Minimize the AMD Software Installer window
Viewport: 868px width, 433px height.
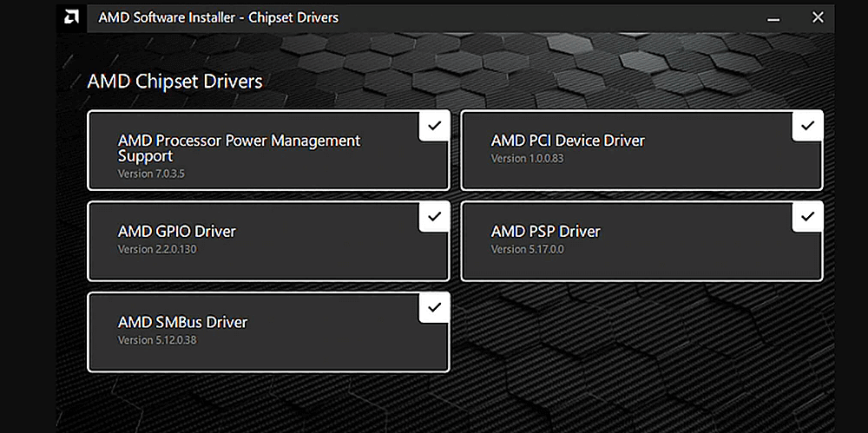(773, 17)
